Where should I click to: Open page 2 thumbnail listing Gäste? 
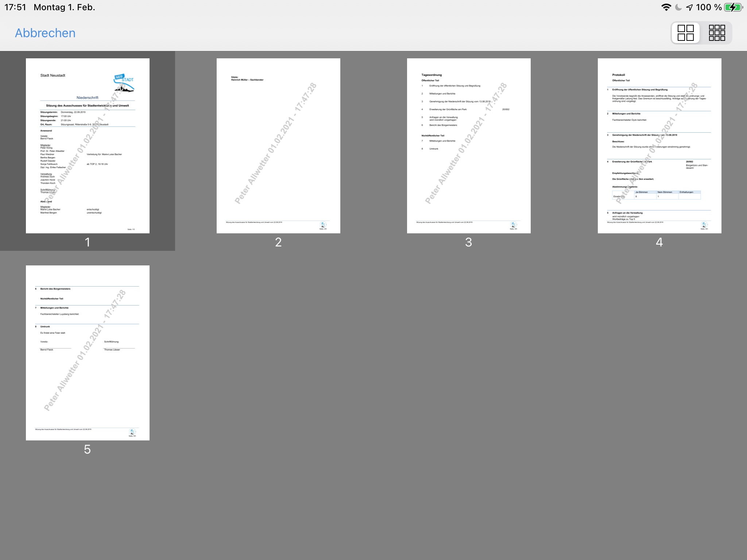[278, 146]
